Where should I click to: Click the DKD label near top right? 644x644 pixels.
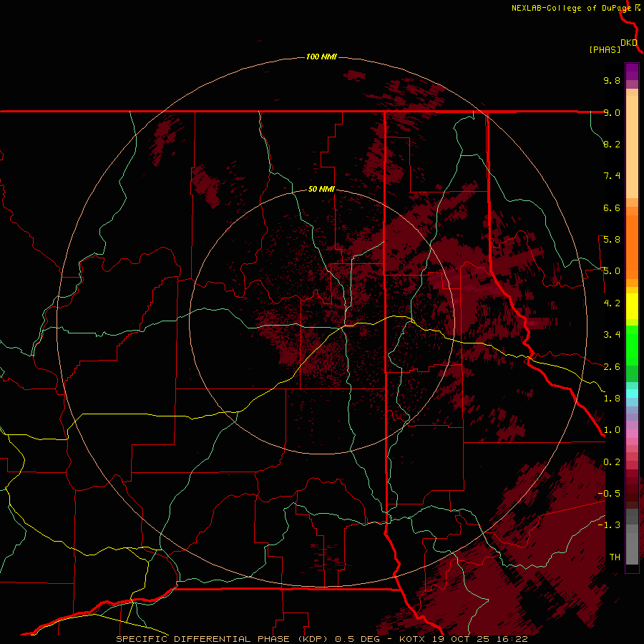pyautogui.click(x=629, y=43)
